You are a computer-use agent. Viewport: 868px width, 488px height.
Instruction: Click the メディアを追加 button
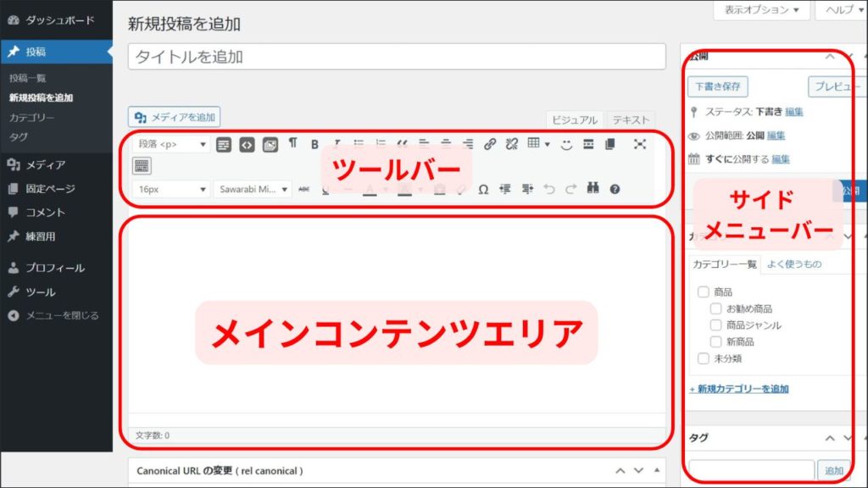point(175,117)
